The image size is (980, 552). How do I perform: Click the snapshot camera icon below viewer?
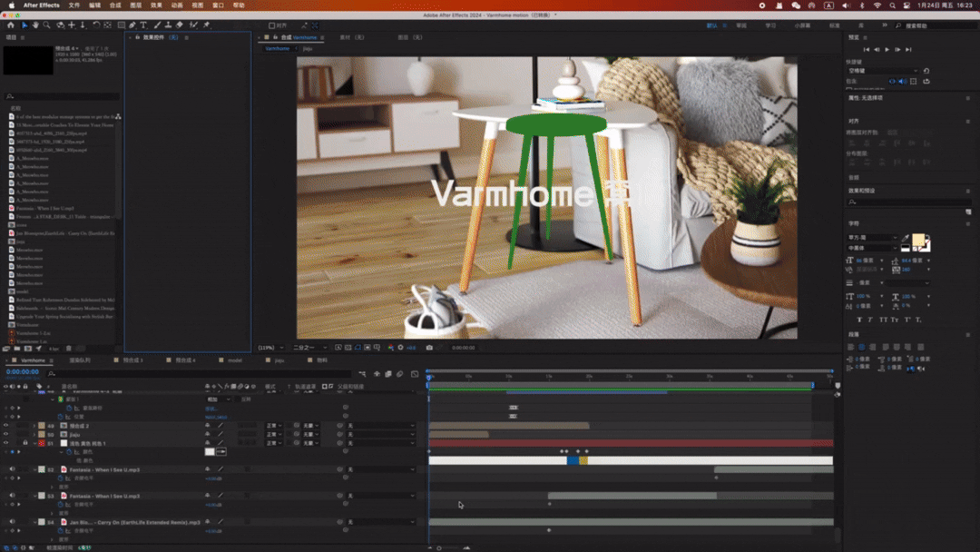(429, 348)
